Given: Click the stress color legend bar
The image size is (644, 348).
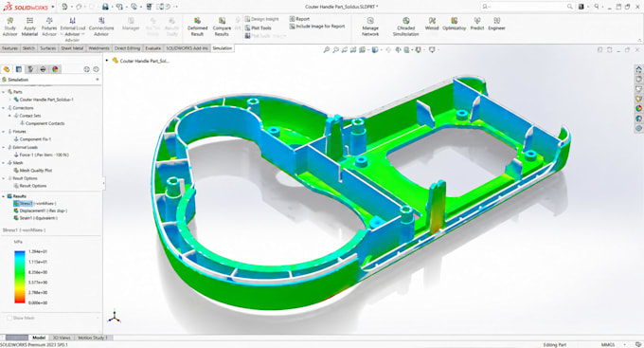Looking at the screenshot, I should [20, 277].
